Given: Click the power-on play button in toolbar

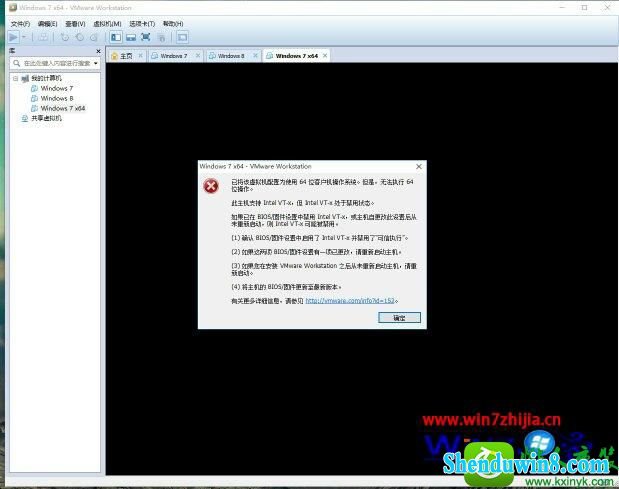Looking at the screenshot, I should click(13, 37).
